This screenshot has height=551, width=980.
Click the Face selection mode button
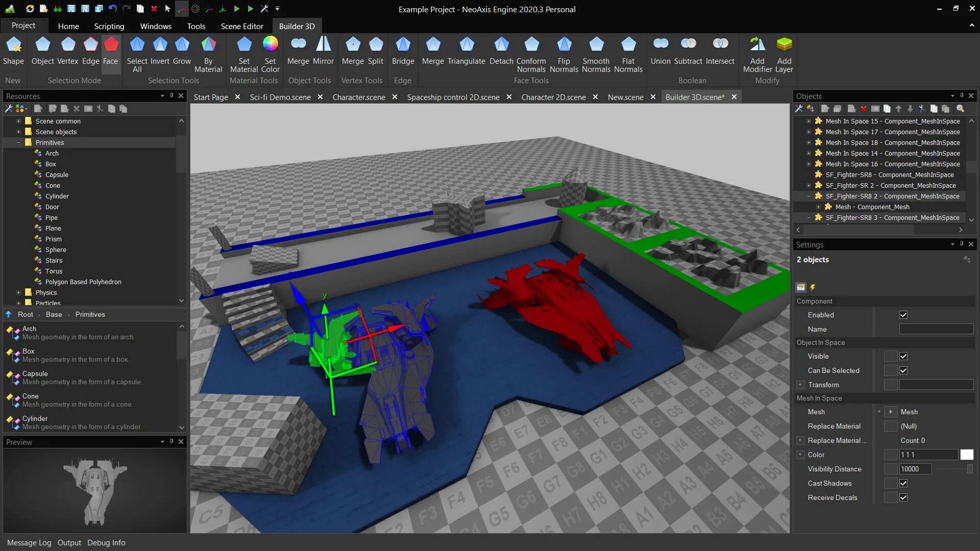pyautogui.click(x=110, y=51)
